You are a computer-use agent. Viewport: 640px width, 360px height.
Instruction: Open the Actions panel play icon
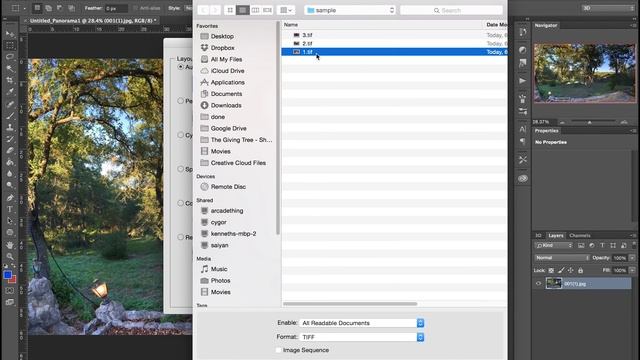coord(523,80)
